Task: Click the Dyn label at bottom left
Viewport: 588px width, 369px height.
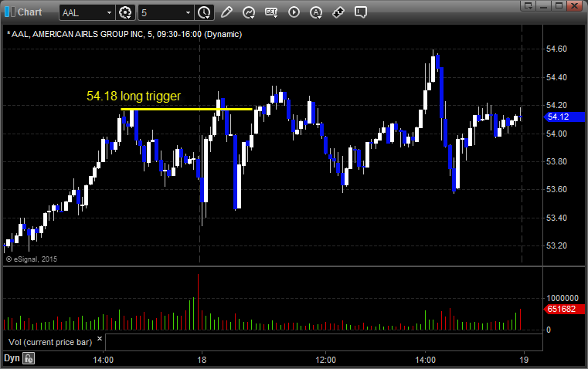Action: click(12, 358)
